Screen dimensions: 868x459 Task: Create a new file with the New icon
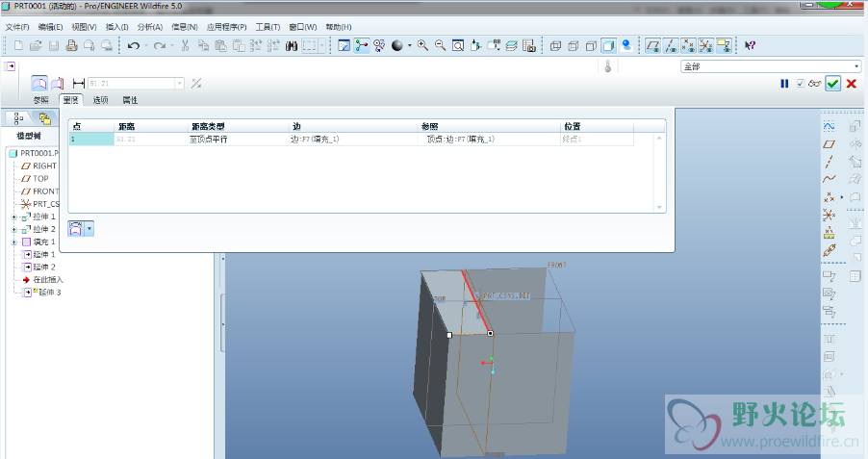click(x=18, y=46)
